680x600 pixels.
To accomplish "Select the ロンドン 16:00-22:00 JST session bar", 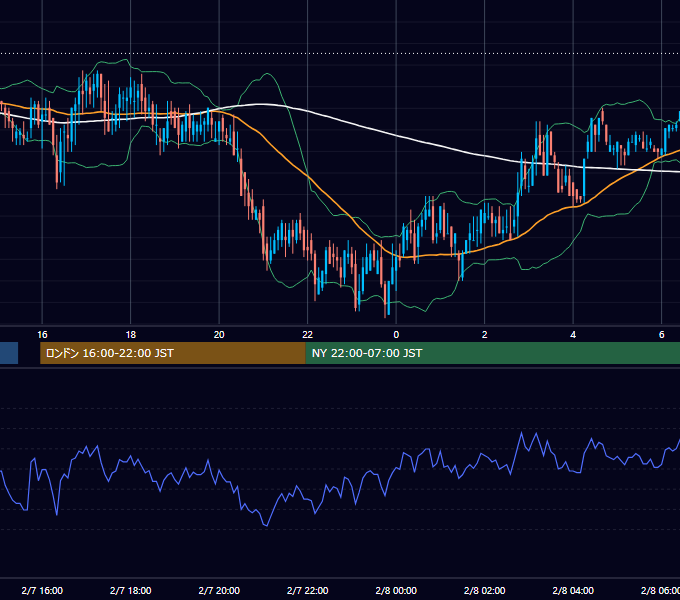I will [x=173, y=353].
